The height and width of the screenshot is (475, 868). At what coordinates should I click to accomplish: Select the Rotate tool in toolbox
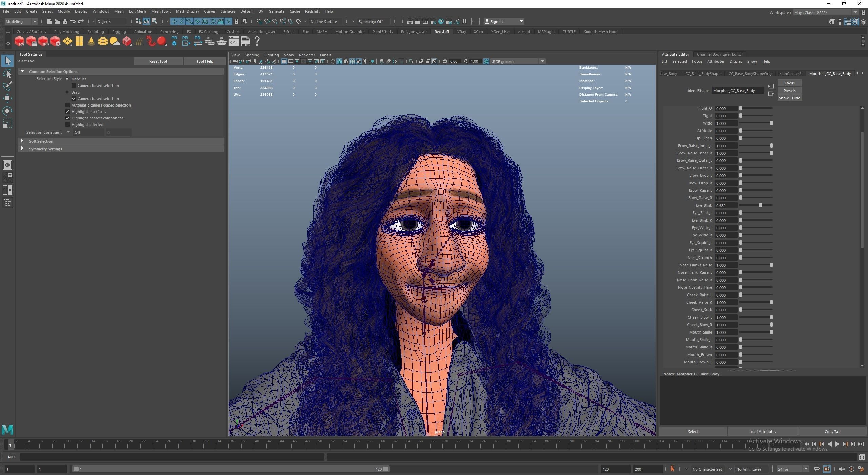7,111
